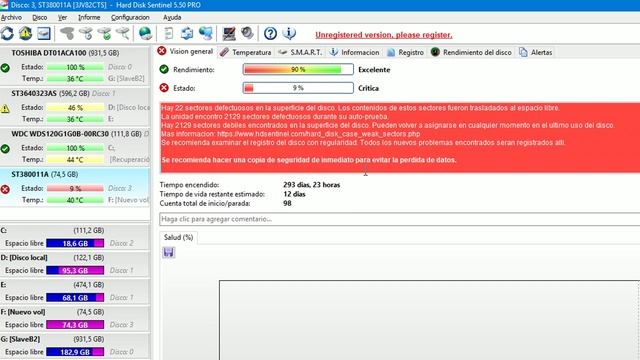Open the disk panel window toolbar icon
Viewport: 640px width, 360px height.
click(x=44, y=33)
